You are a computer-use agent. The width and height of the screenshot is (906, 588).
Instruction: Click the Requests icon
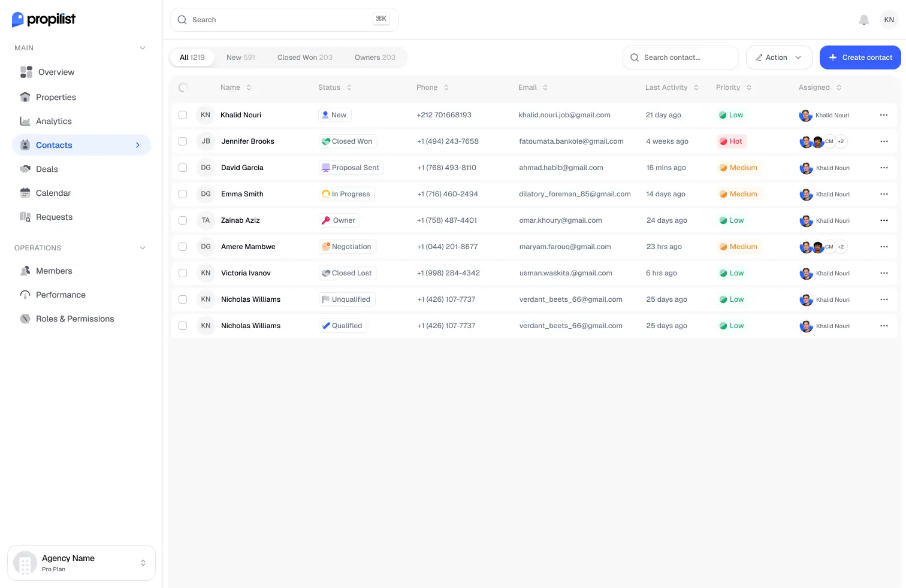coord(25,217)
